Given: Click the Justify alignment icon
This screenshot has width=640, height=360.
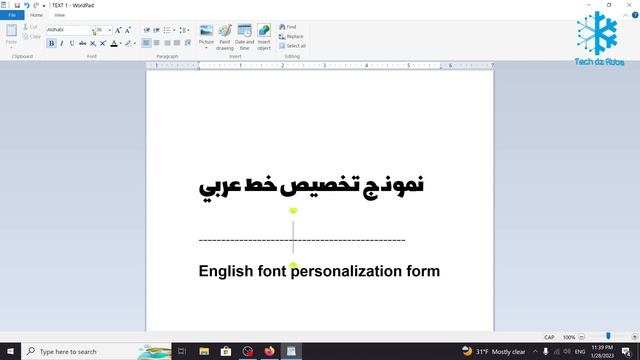Looking at the screenshot, I should point(177,43).
